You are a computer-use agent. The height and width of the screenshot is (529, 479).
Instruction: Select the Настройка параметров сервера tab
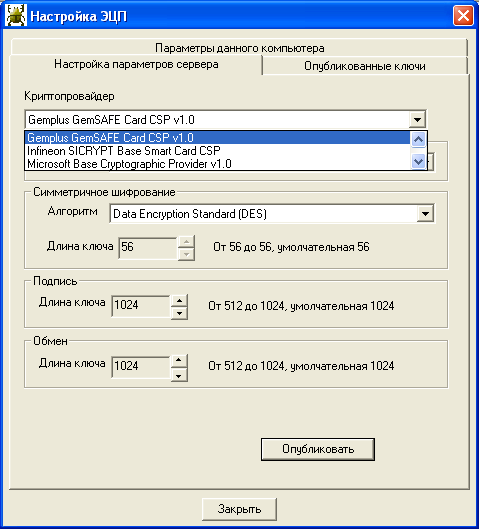click(136, 64)
